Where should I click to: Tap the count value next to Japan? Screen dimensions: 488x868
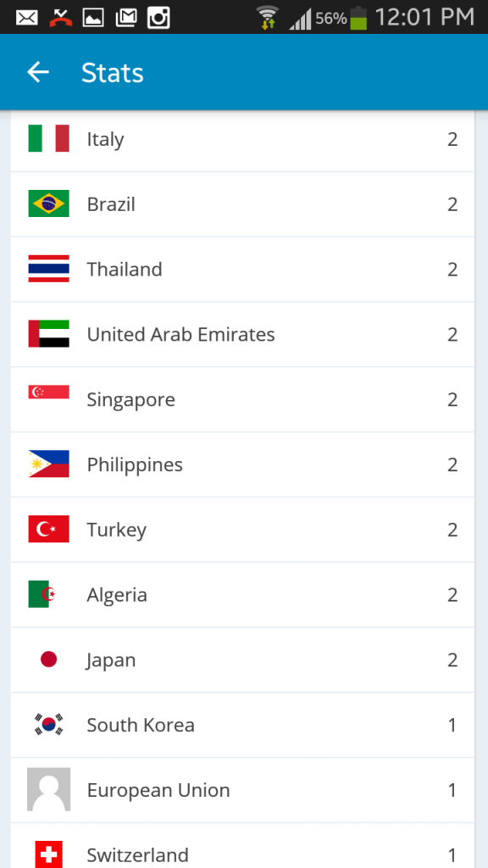click(452, 659)
